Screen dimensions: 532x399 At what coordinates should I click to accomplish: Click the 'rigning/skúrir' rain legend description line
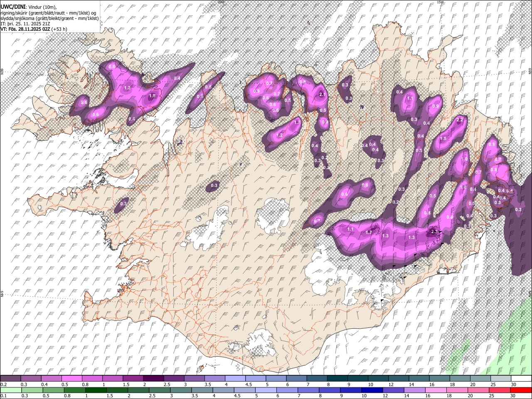(x=48, y=12)
